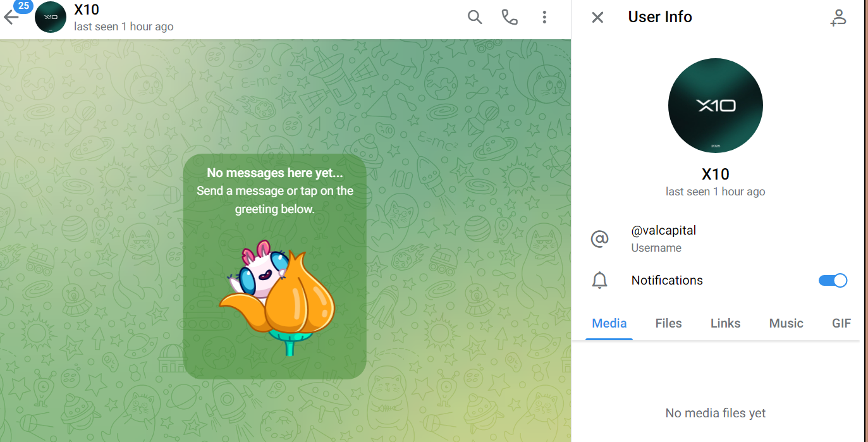The image size is (868, 442).
Task: Close the User Info panel
Action: (x=597, y=17)
